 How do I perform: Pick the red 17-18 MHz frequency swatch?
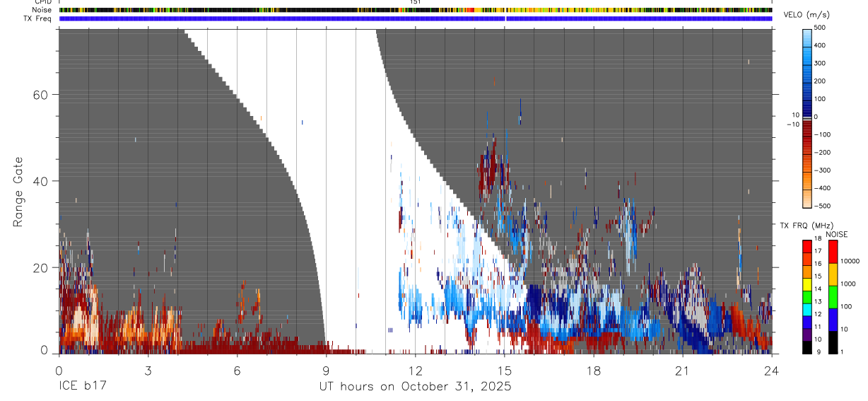pos(807,246)
